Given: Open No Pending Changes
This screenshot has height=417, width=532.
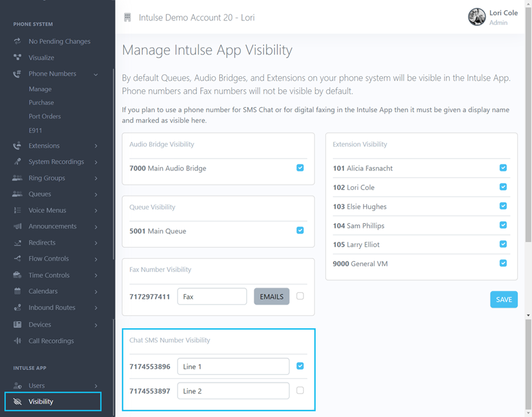Looking at the screenshot, I should point(17,41).
